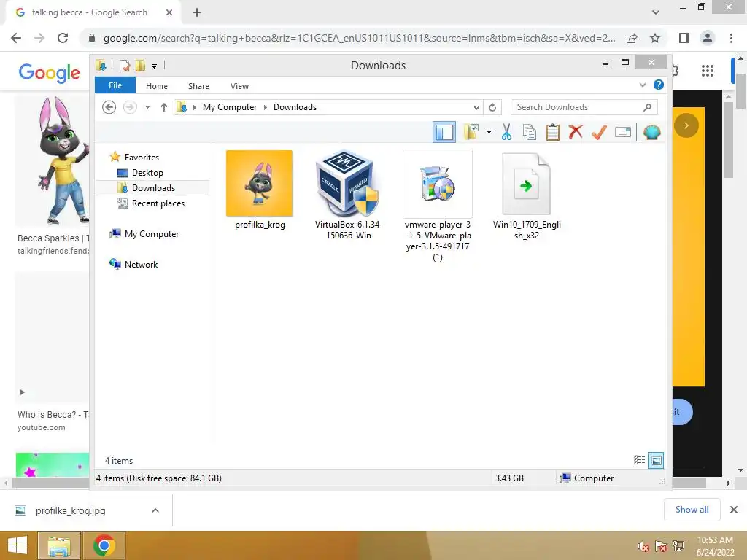Expand the breadcrumb arrow before My Computer
The height and width of the screenshot is (560, 747).
pyautogui.click(x=194, y=108)
